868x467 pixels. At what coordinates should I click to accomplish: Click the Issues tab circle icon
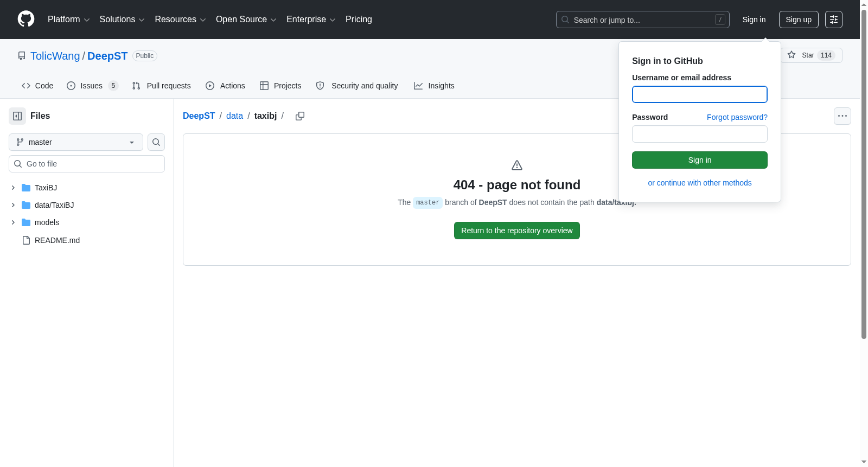[x=71, y=86]
